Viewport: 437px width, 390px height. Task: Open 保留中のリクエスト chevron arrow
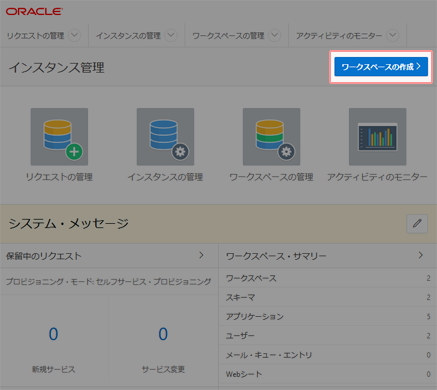point(201,255)
